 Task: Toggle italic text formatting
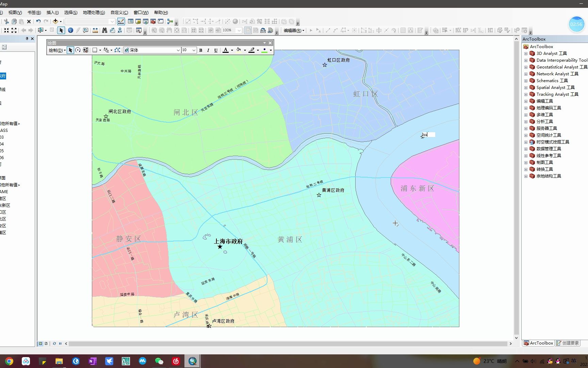coord(208,50)
